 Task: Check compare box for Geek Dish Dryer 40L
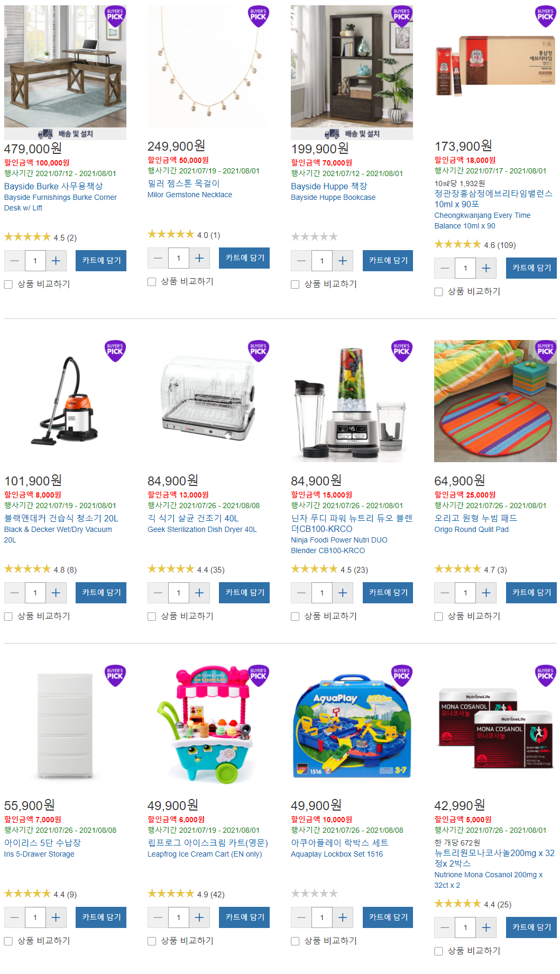152,617
